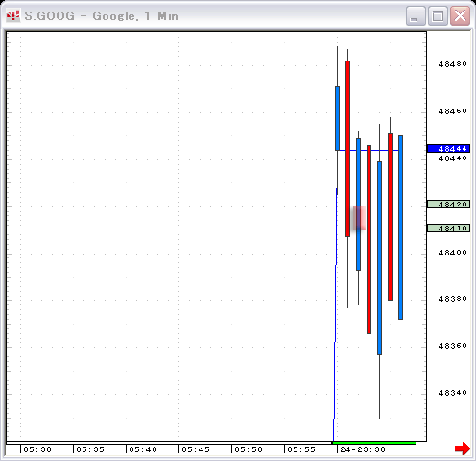Click the green 48410 price marker
The height and width of the screenshot is (461, 476).
click(x=448, y=229)
